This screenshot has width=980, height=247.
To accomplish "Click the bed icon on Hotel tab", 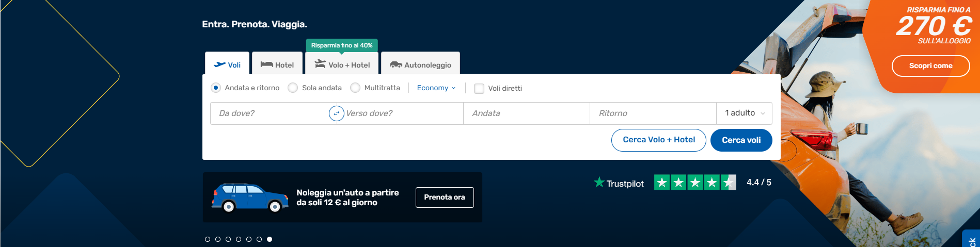I will click(x=266, y=64).
